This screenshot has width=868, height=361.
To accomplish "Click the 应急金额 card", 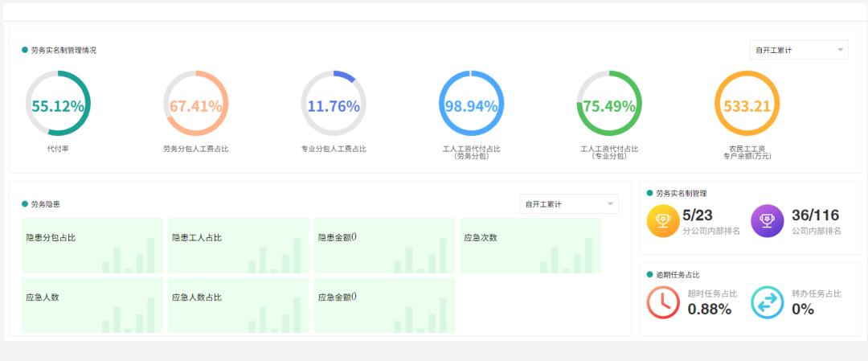I will (384, 305).
